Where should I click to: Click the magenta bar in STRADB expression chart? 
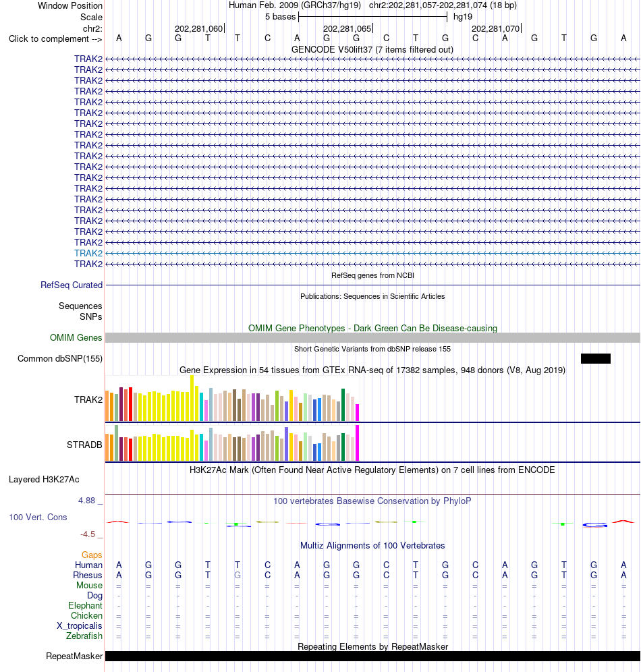pyautogui.click(x=358, y=443)
